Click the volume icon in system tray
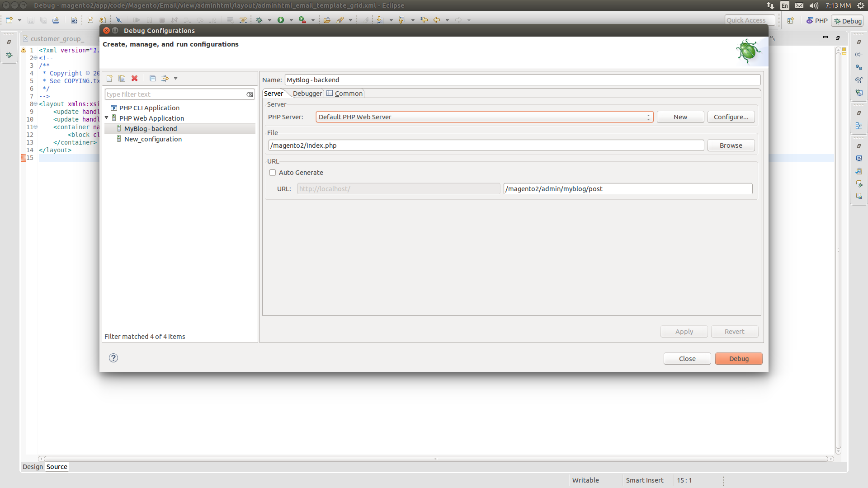 pos(814,5)
